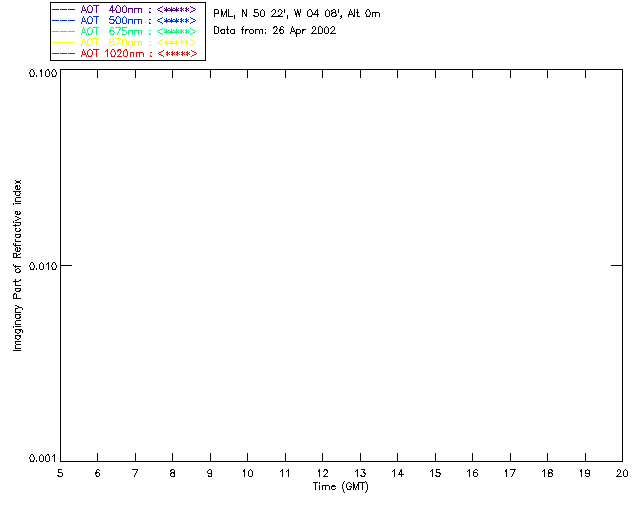Viewport: 640px width, 512px height.
Task: Click the x-axis tick label 18
Action: (547, 473)
